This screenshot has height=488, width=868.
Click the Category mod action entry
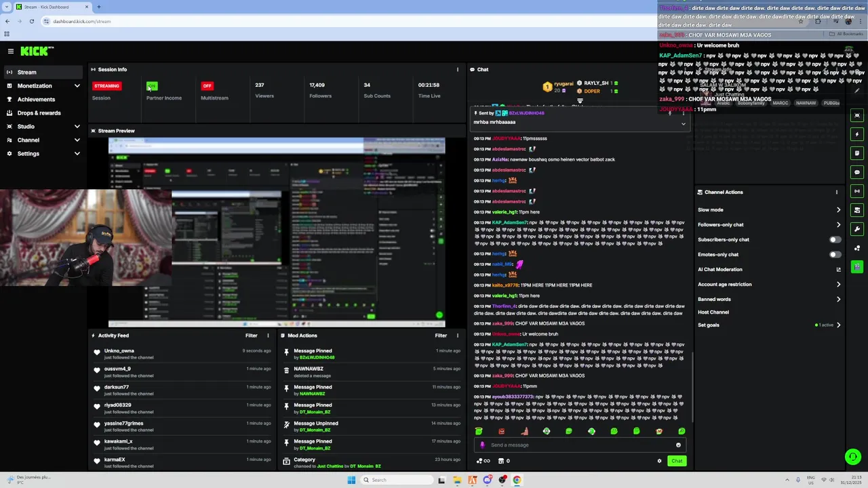click(372, 463)
